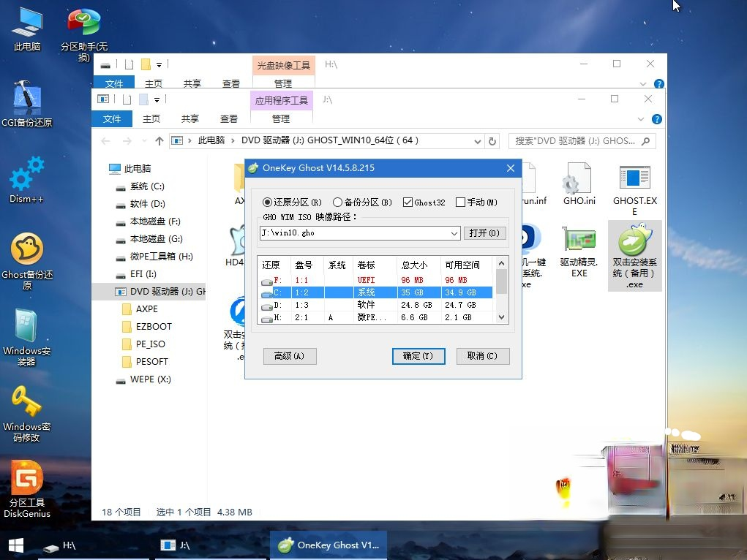Click the up-directory arrow in J:\ window
This screenshot has height=560, width=747.
[x=159, y=141]
